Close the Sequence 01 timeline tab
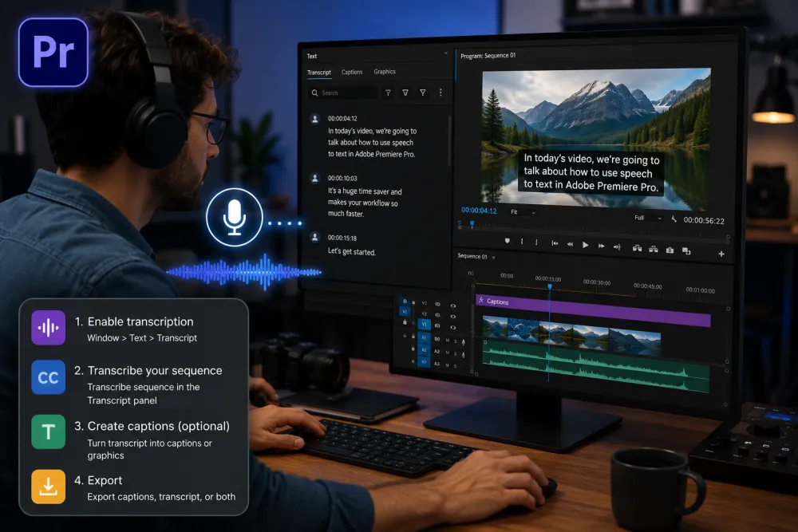Viewport: 798px width, 532px height. click(x=493, y=258)
